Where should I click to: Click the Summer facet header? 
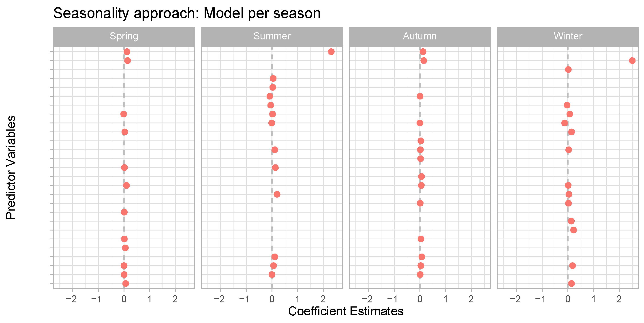272,36
